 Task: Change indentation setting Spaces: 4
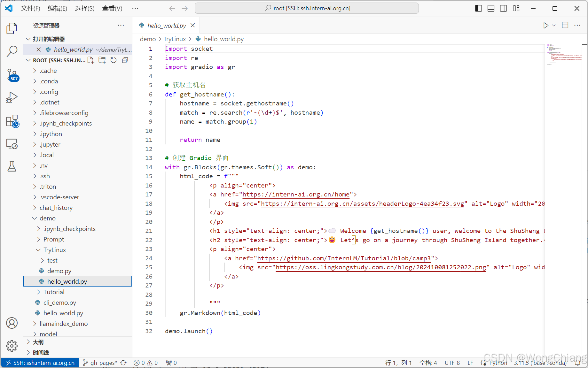coord(428,363)
